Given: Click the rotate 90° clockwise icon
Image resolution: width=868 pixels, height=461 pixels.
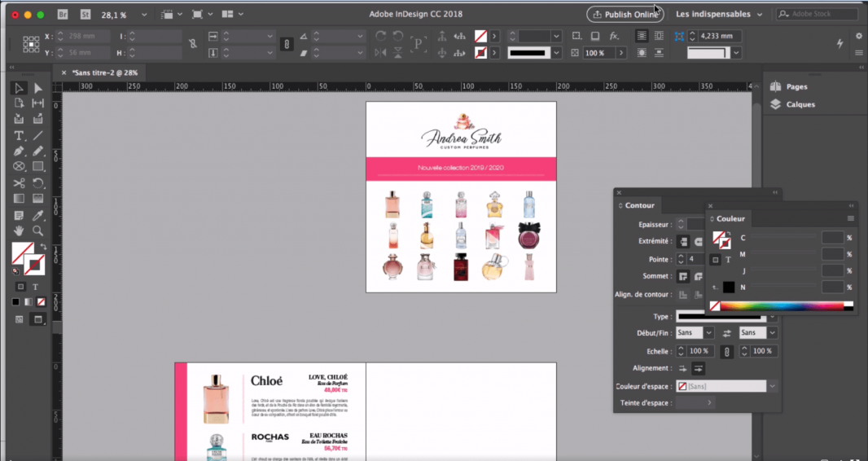Looking at the screenshot, I should [380, 36].
